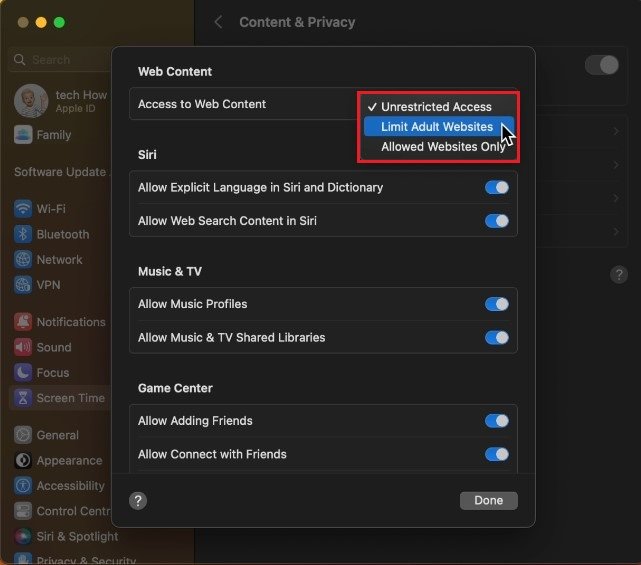641x565 pixels.
Task: Select Limit Adult Websites option
Action: [439, 127]
